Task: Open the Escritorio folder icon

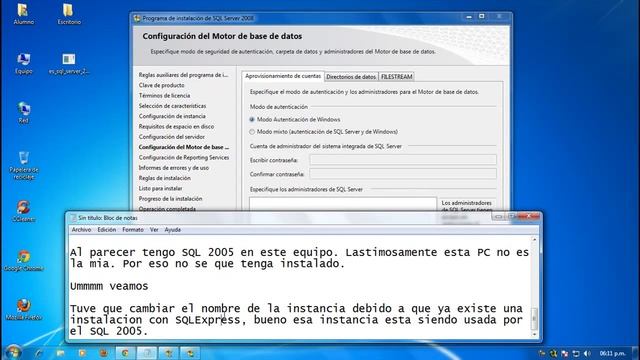Action: (x=69, y=14)
